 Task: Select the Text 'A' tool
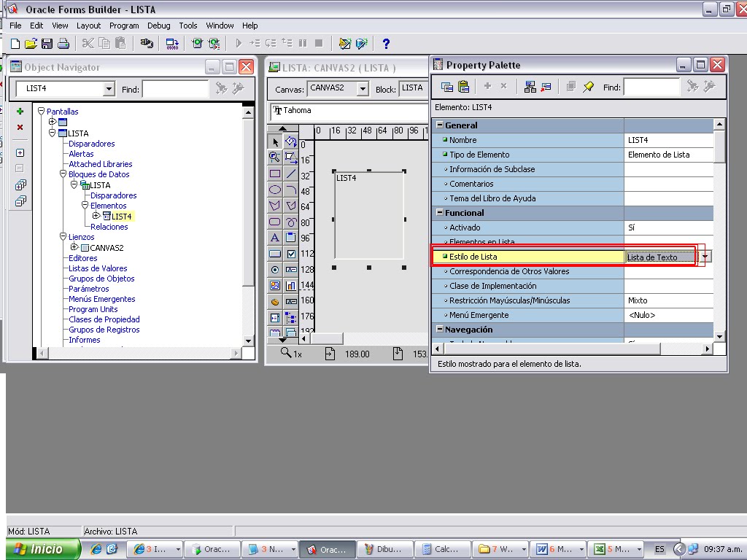275,238
